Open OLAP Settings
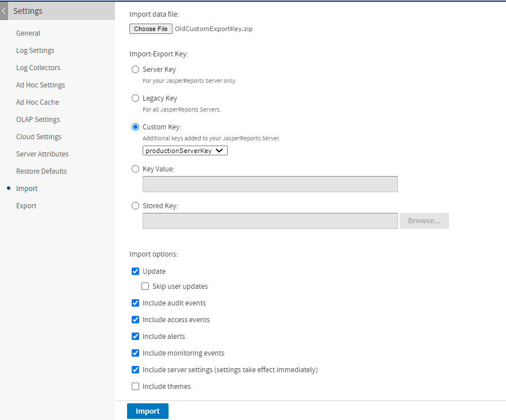Screen dimensions: 506x420 [38, 120]
